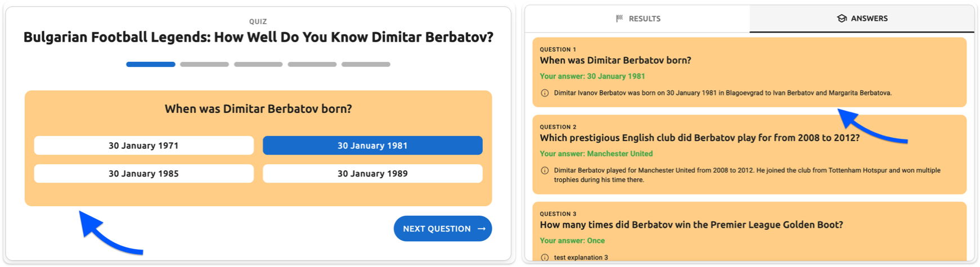Jump to the second progress bar segment
This screenshot has height=267, width=980.
204,65
